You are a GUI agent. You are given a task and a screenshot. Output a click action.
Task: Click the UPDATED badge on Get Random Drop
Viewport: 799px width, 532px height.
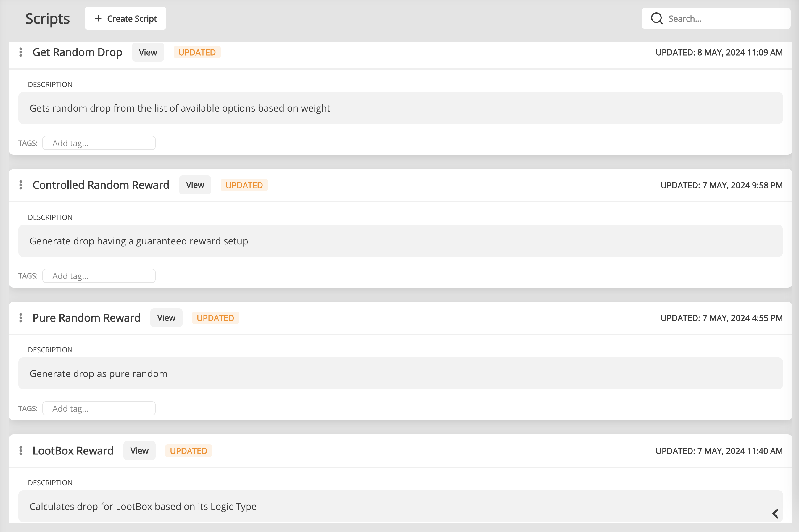tap(197, 52)
